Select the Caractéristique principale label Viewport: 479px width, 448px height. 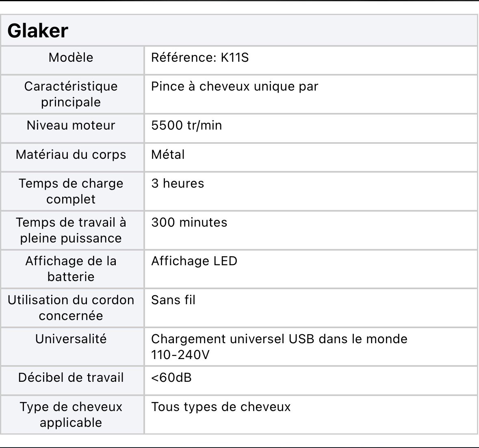click(x=71, y=94)
